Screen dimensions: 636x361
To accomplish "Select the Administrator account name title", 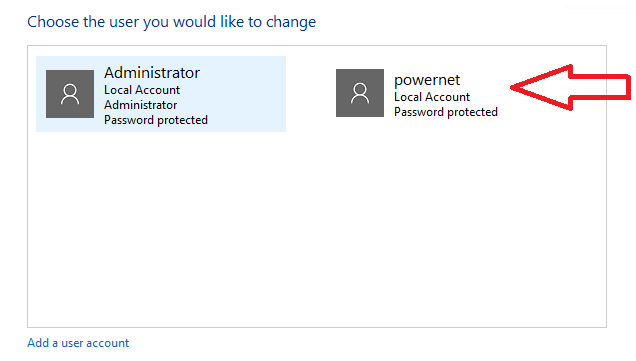I will click(x=152, y=73).
